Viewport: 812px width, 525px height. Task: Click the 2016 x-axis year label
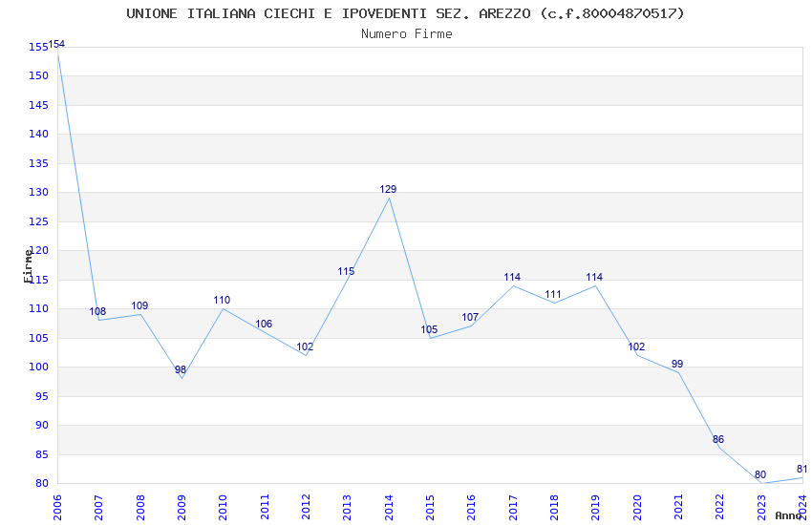coord(471,507)
